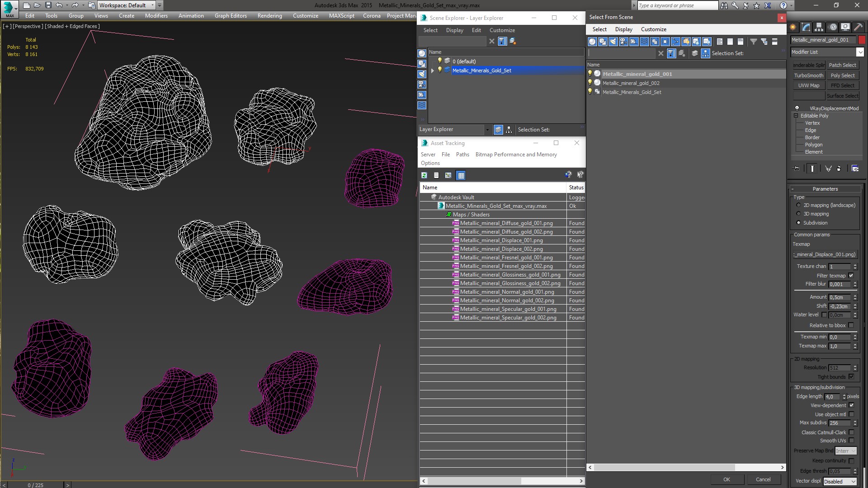Click Display Shapes filter in Select From Scene
Viewport: 868px width, 488px height.
603,42
